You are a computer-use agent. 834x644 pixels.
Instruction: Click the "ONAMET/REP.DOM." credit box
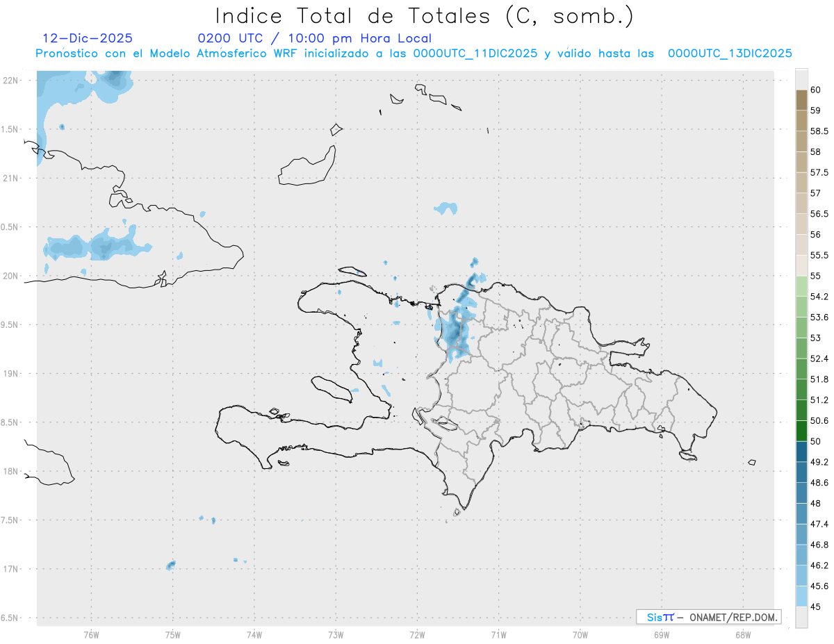coord(708,617)
